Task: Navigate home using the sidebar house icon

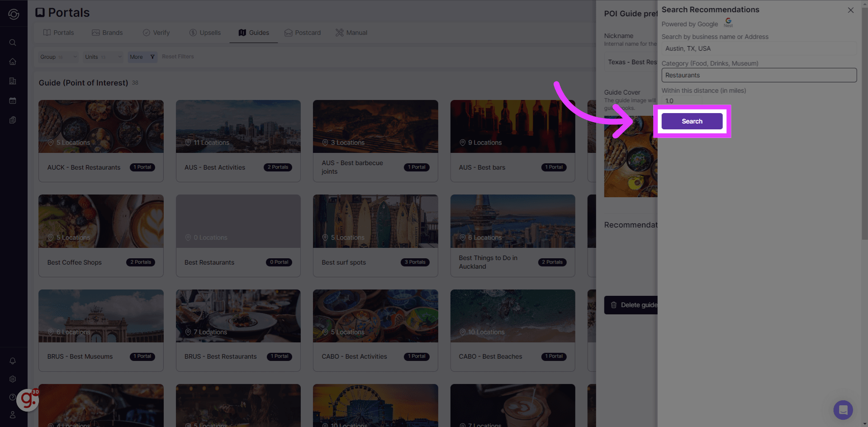Action: coord(13,62)
